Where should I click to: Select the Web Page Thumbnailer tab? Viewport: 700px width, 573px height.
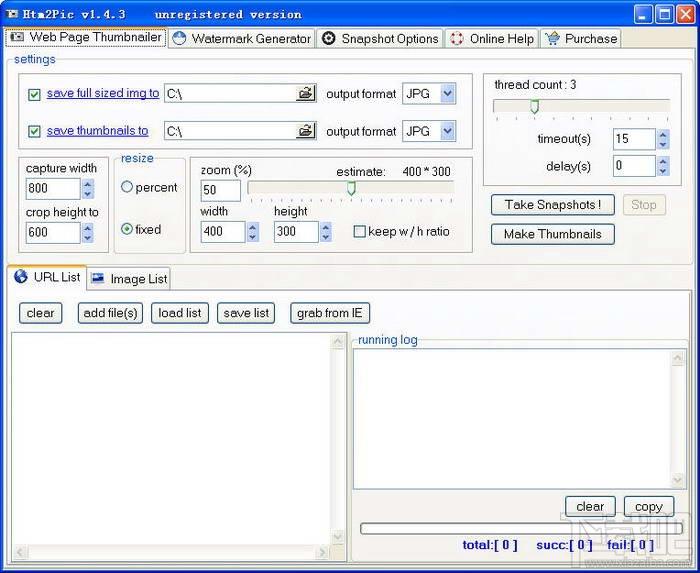tap(86, 37)
